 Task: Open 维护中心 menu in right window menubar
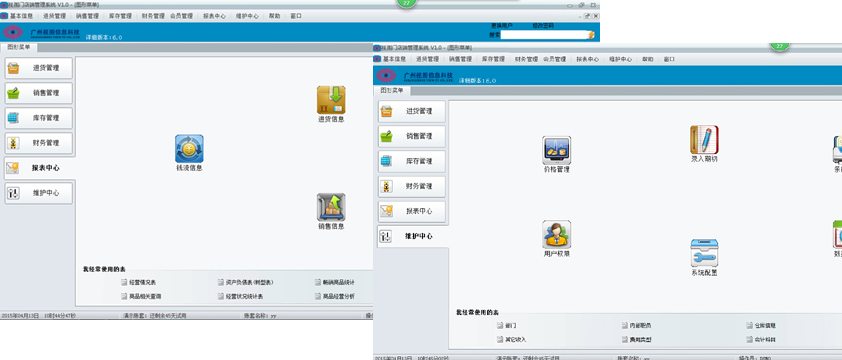(x=620, y=59)
